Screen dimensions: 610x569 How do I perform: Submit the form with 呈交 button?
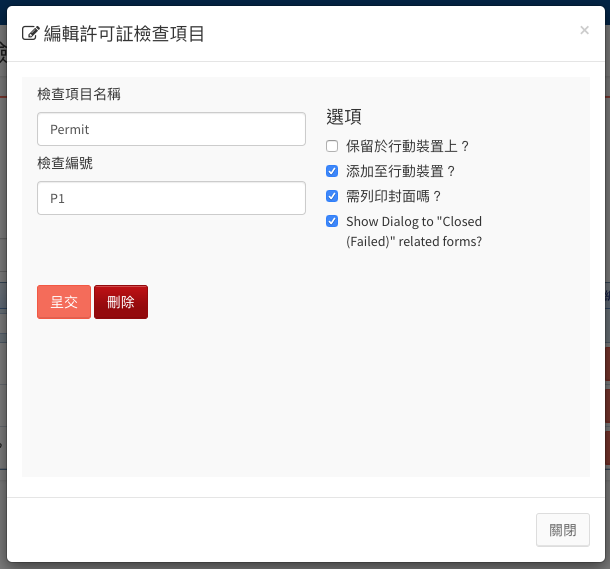[x=64, y=302]
